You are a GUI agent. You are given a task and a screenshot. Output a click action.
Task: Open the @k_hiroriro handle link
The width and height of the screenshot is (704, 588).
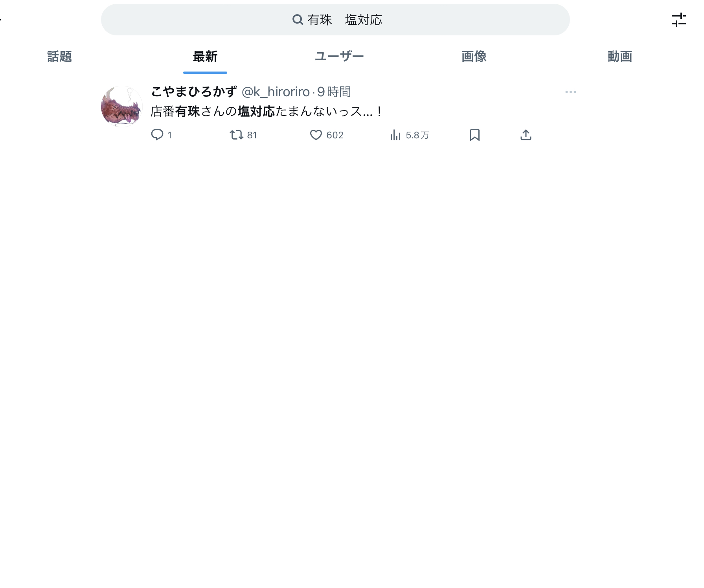point(276,92)
